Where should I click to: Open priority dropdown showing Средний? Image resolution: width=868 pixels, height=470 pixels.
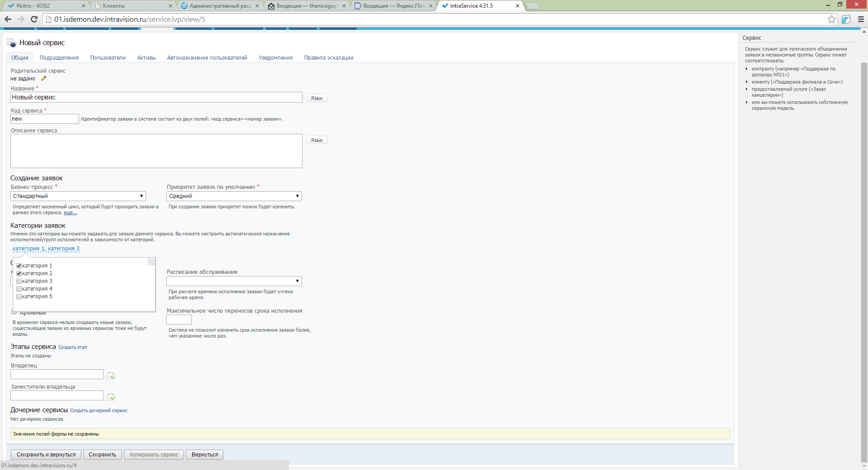234,196
